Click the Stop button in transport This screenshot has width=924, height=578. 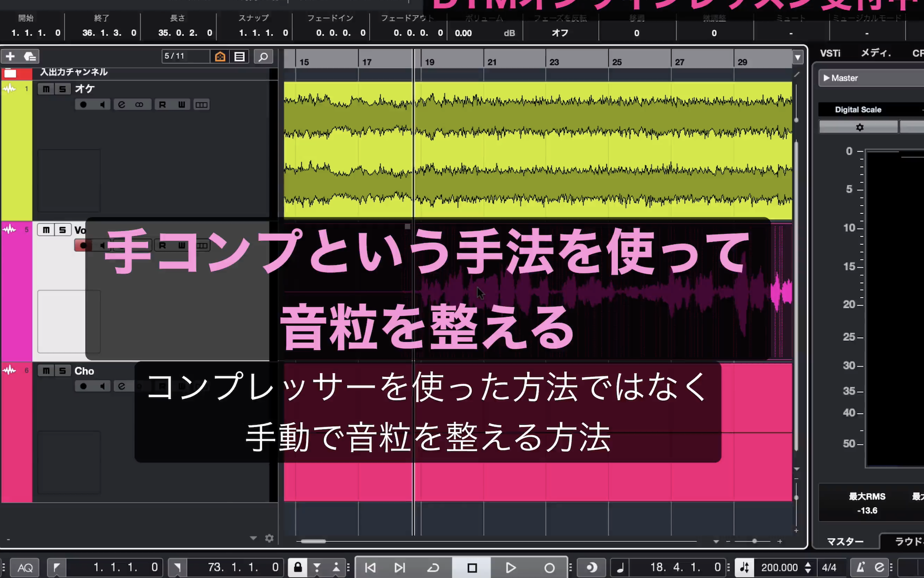coord(472,567)
